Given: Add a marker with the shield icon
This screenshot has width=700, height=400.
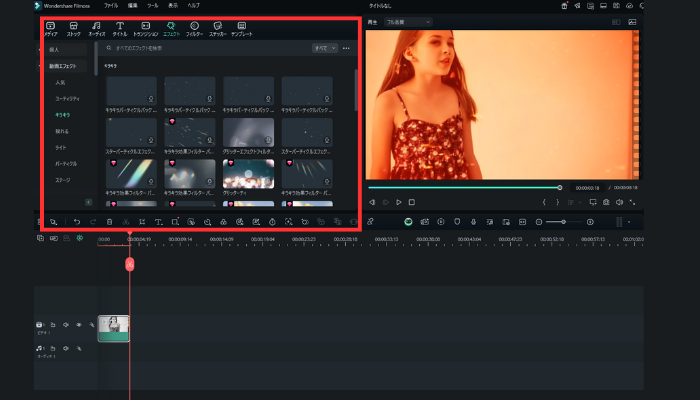Looking at the screenshot, I should [457, 221].
